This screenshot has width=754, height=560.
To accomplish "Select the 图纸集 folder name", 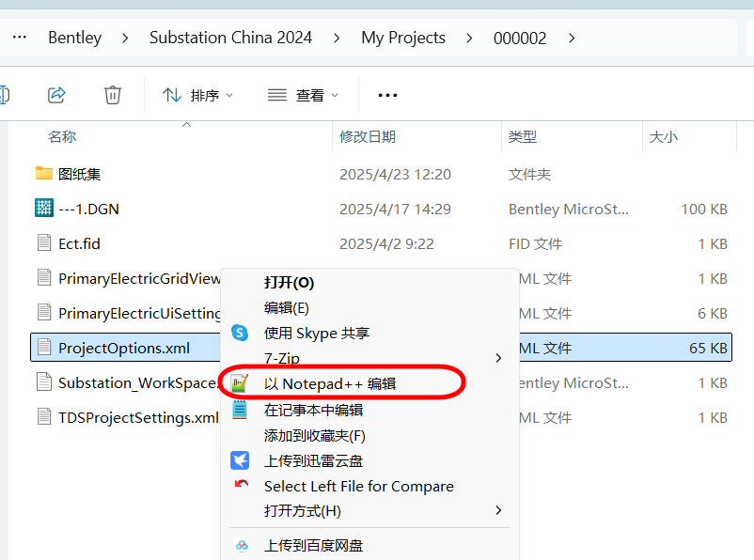I will tap(80, 174).
